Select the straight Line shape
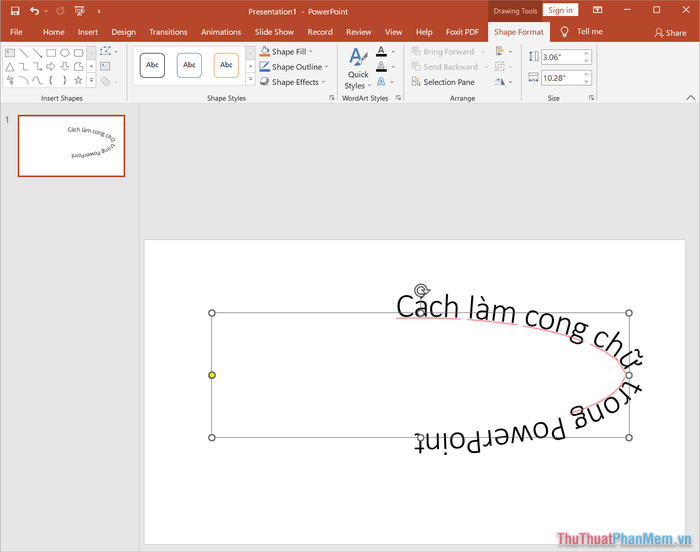 coord(24,53)
